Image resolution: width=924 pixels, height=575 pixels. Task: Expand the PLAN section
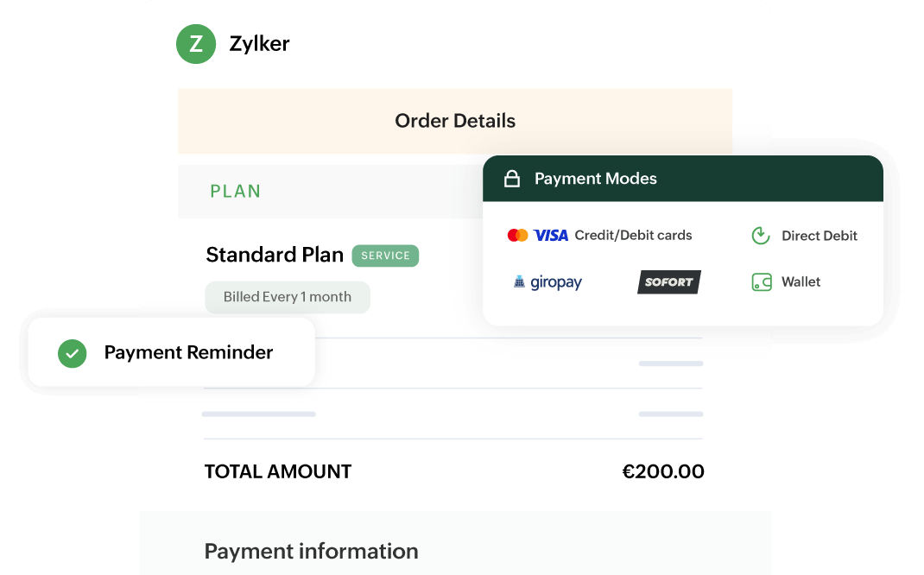tap(236, 191)
